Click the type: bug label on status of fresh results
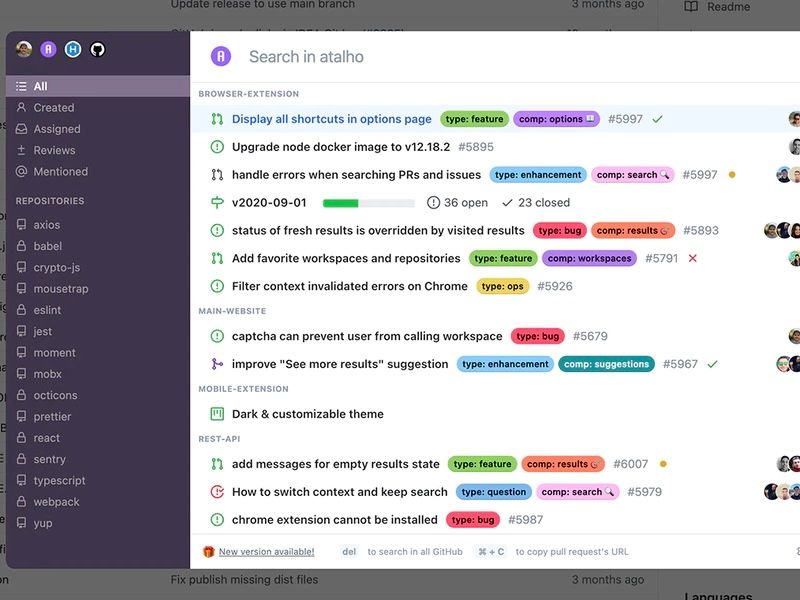Image resolution: width=800 pixels, height=600 pixels. tap(560, 230)
